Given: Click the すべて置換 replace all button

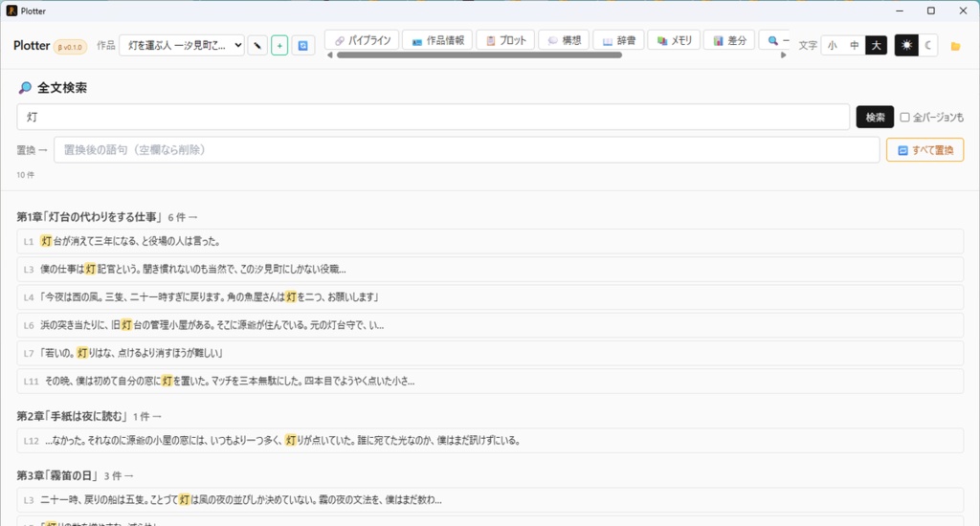Looking at the screenshot, I should pos(924,150).
